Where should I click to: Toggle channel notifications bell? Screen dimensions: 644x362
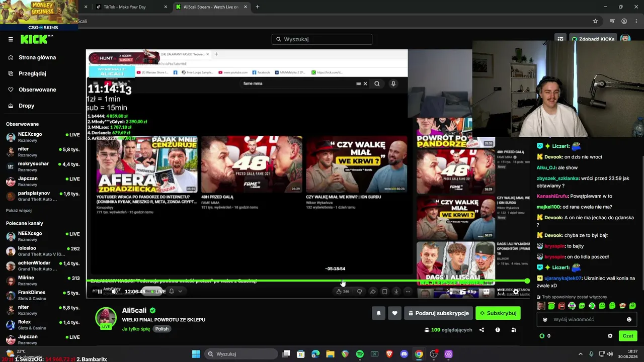[379, 313]
